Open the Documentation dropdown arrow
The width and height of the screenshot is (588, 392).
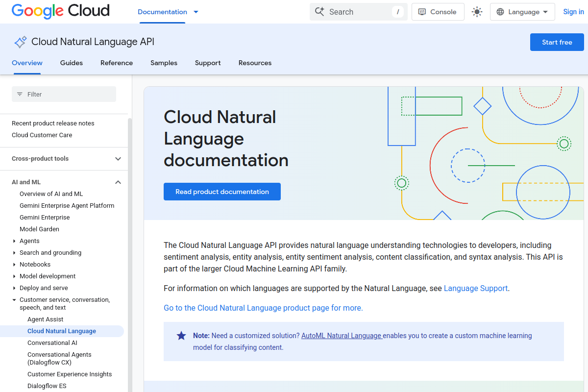pyautogui.click(x=196, y=12)
